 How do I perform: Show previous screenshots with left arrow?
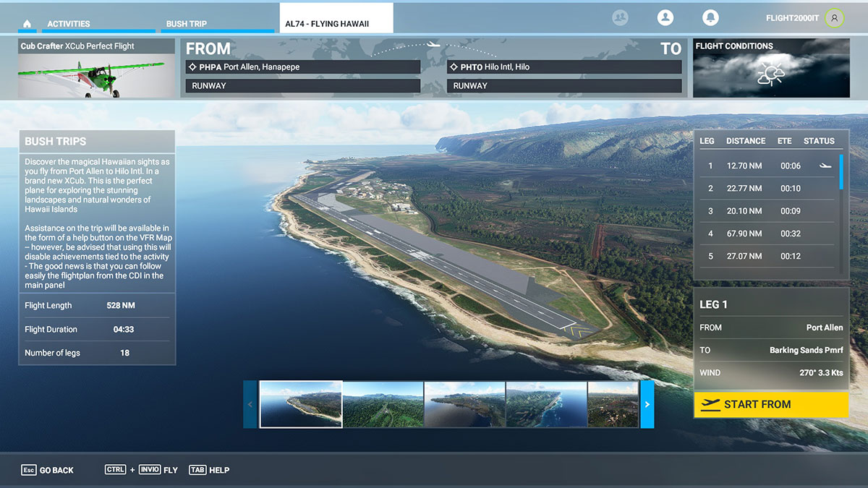tap(250, 404)
